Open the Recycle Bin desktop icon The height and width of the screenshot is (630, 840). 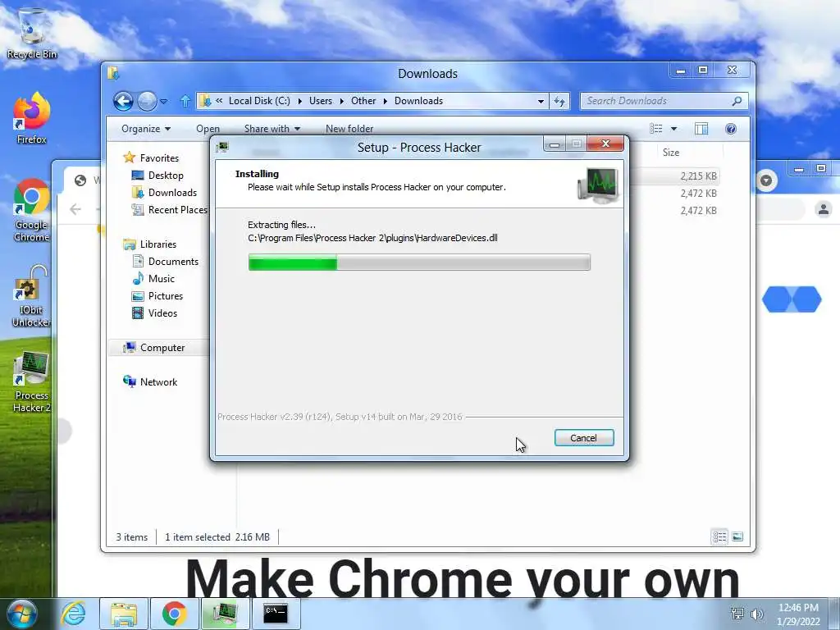(x=32, y=34)
